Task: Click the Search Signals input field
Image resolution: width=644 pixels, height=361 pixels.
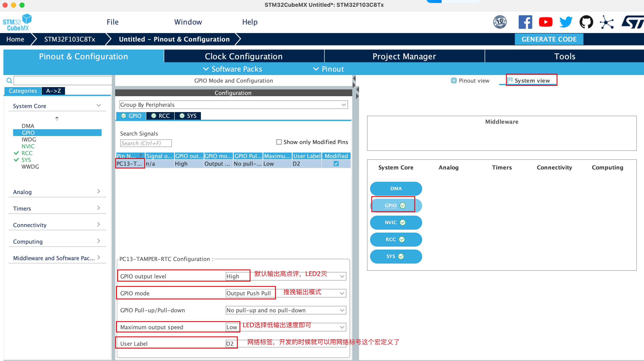Action: click(146, 143)
